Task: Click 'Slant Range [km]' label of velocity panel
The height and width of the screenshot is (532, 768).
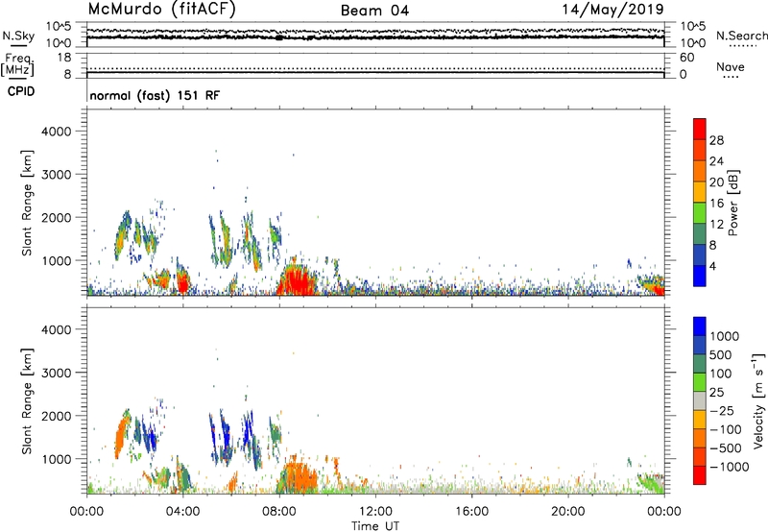Action: [x=27, y=401]
